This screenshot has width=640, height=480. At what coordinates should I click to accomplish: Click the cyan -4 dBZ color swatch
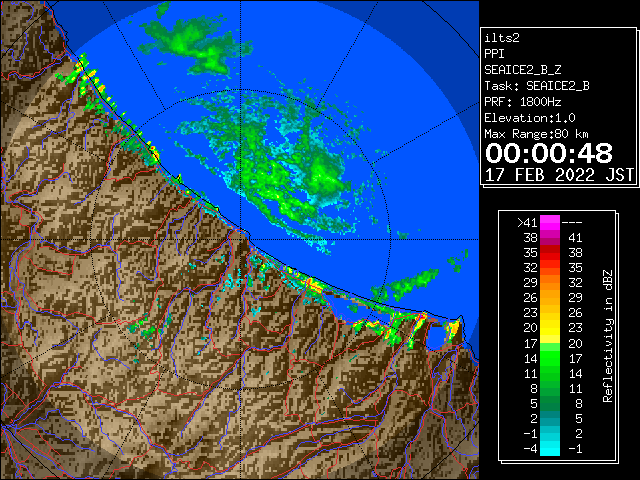tap(550, 448)
